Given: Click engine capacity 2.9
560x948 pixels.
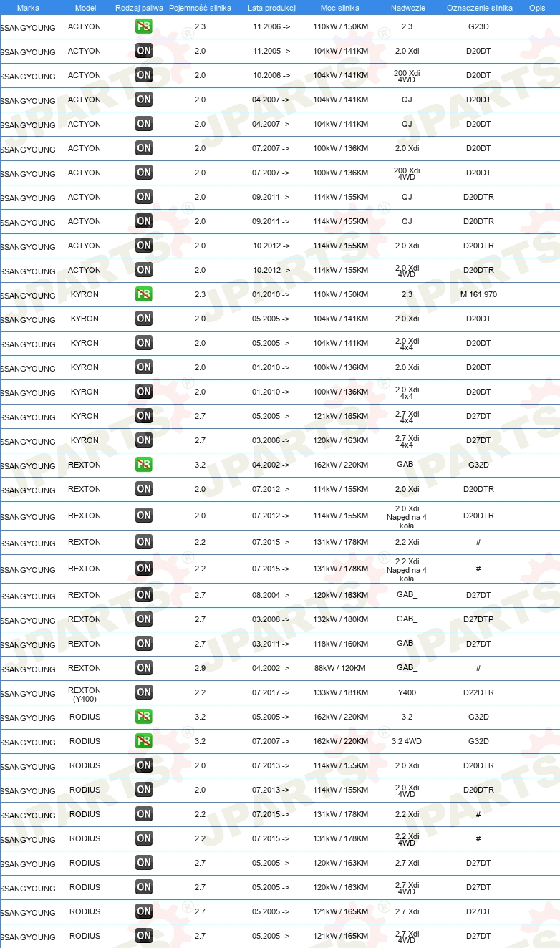Looking at the screenshot, I should point(200,668).
